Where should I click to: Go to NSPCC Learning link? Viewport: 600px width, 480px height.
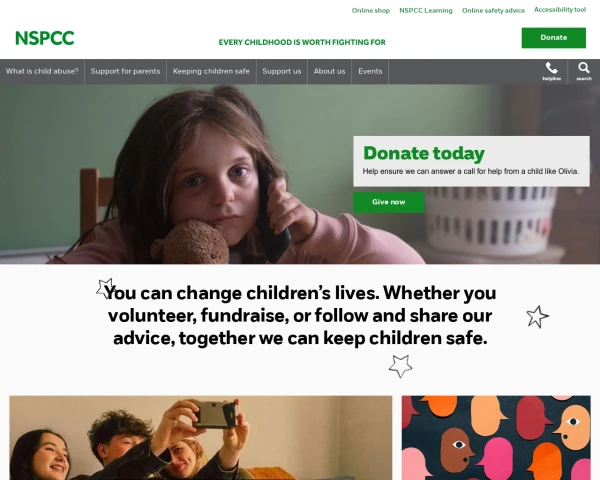(x=426, y=10)
